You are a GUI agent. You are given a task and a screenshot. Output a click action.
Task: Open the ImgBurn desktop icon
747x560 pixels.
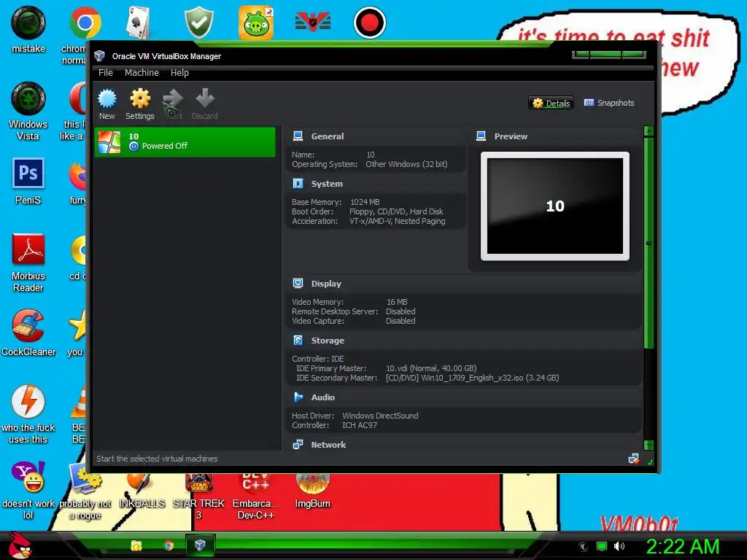point(312,491)
